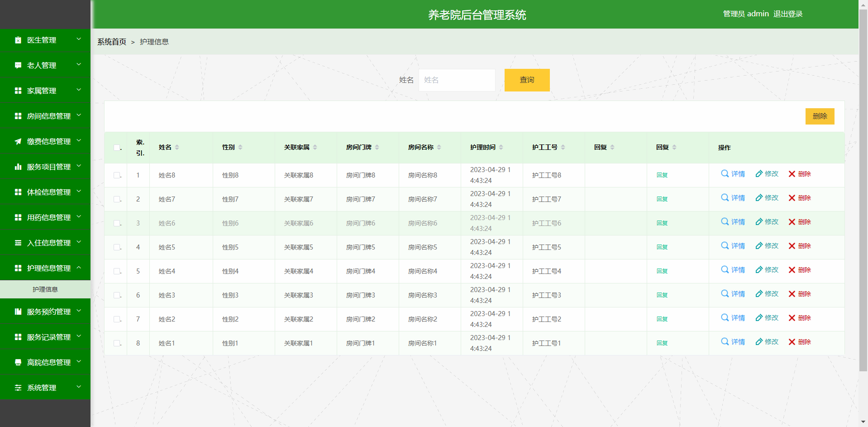
Task: Click magnifier 详情 icon for 姓名7
Action: [725, 197]
